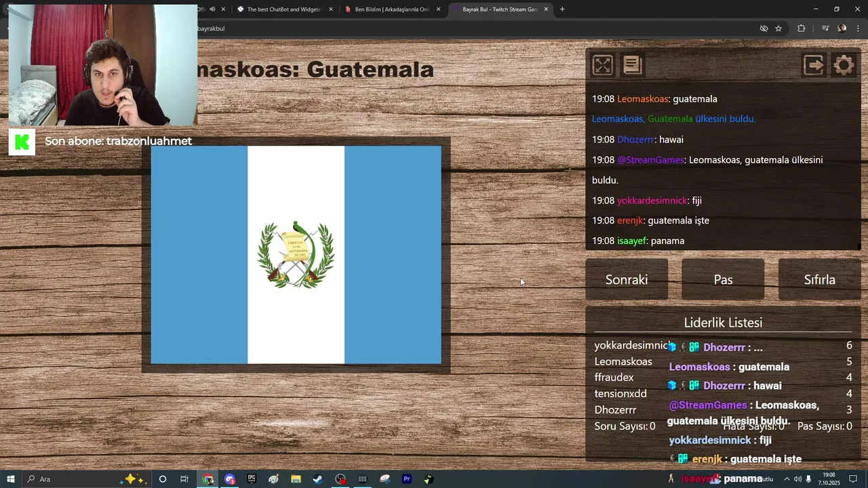The image size is (868, 488).
Task: Click the Soru Sayısı: 0 counter
Action: [x=625, y=426]
